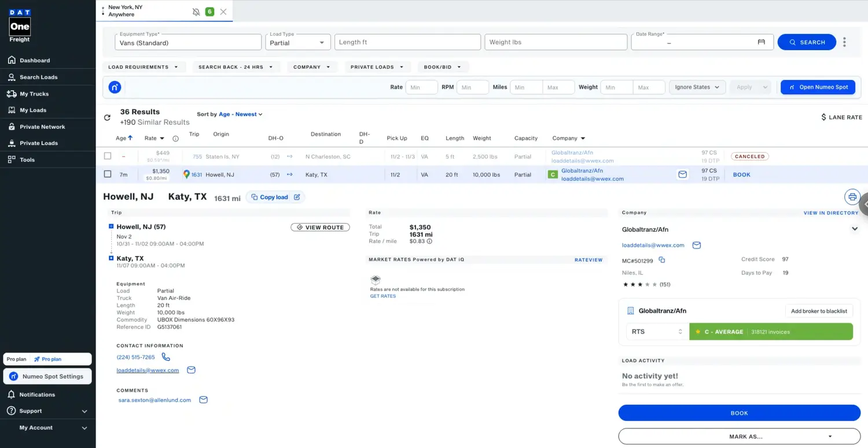
Task: Click the phone icon beside (224) 515-7265
Action: [x=166, y=357]
